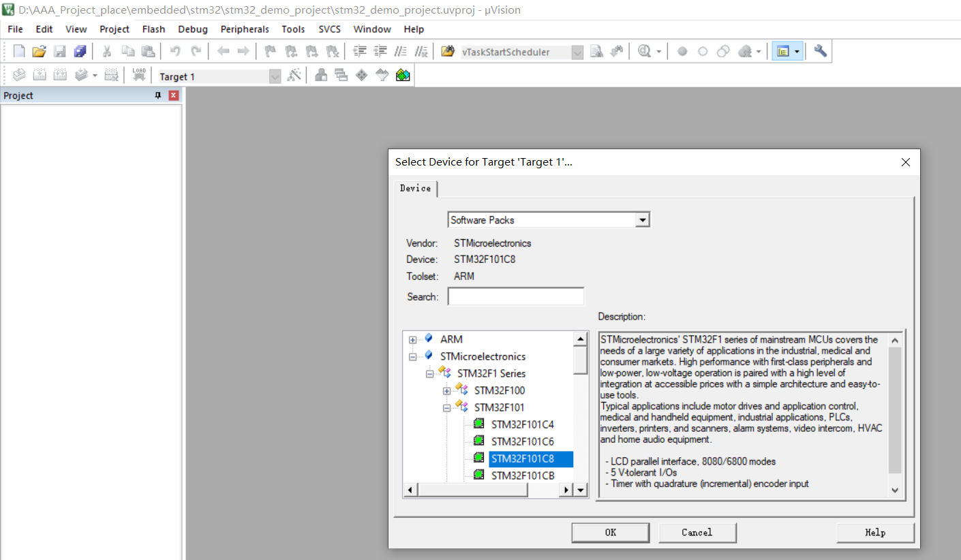
Task: Expand the STM32F100 tree node
Action: coord(446,390)
